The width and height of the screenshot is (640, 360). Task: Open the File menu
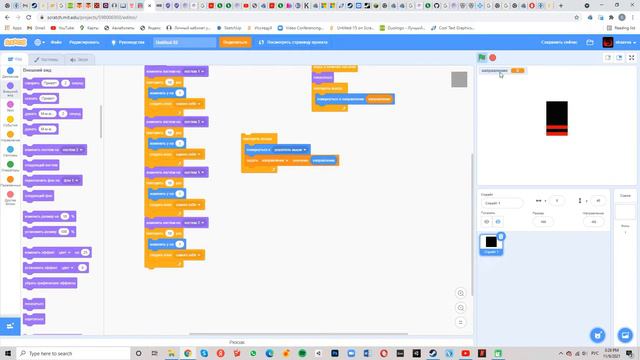(x=56, y=42)
